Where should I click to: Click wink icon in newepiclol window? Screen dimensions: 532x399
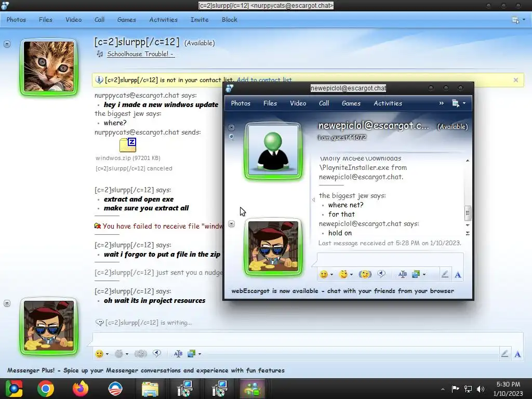coord(344,274)
